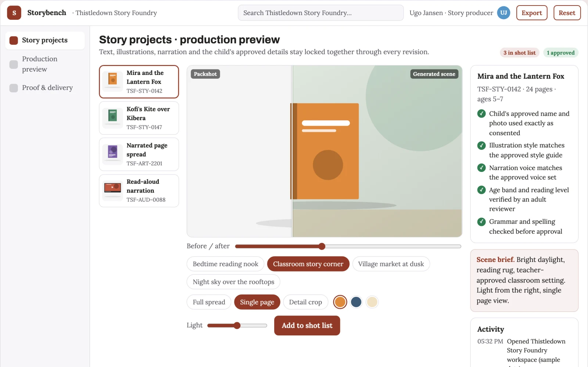Click the check icon beside Narration voice matches

481,168
